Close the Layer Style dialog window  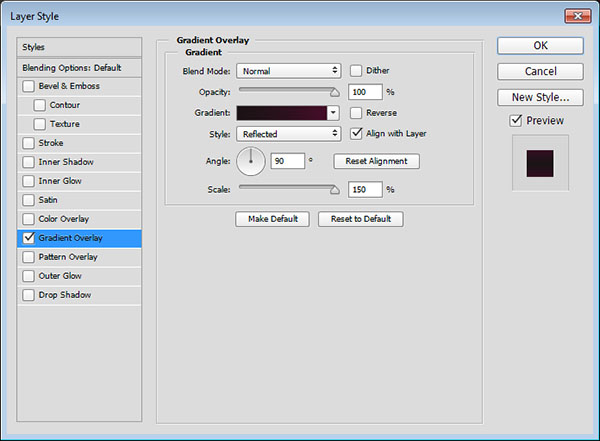578,16
